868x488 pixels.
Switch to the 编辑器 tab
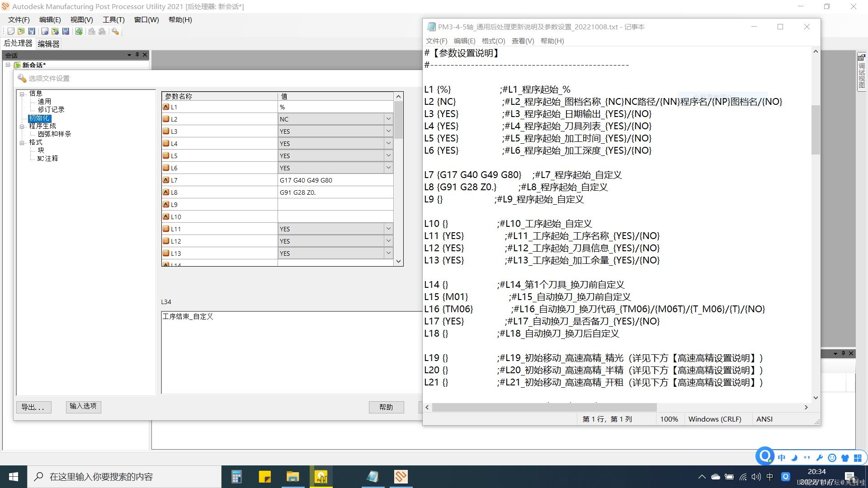pos(48,44)
